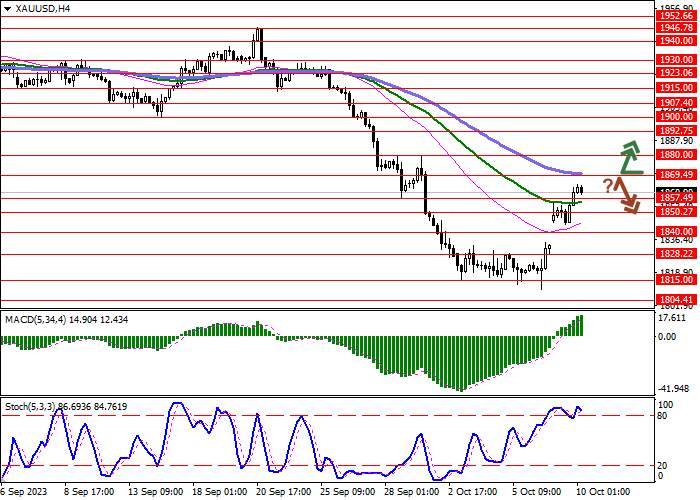The height and width of the screenshot is (500, 700).
Task: Click the 18 Sep 01:00 time axis label
Action: (220, 492)
